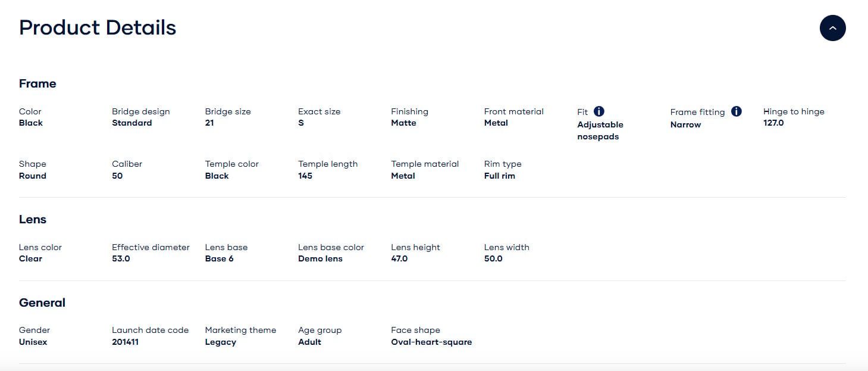Click the Oval-heart-square face shape value
Image resolution: width=868 pixels, height=371 pixels.
pyautogui.click(x=431, y=342)
